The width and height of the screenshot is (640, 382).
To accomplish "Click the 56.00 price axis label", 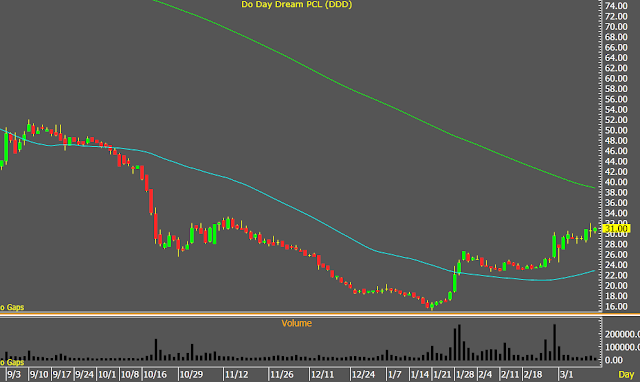I will 616,99.
